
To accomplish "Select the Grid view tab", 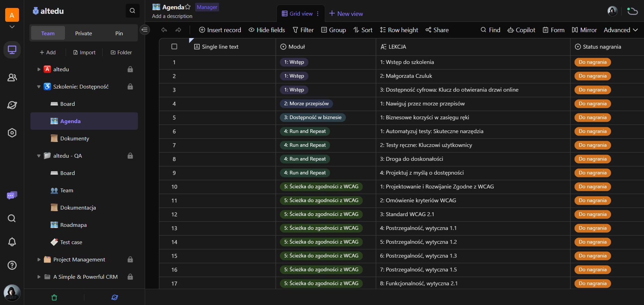I will click(x=297, y=13).
